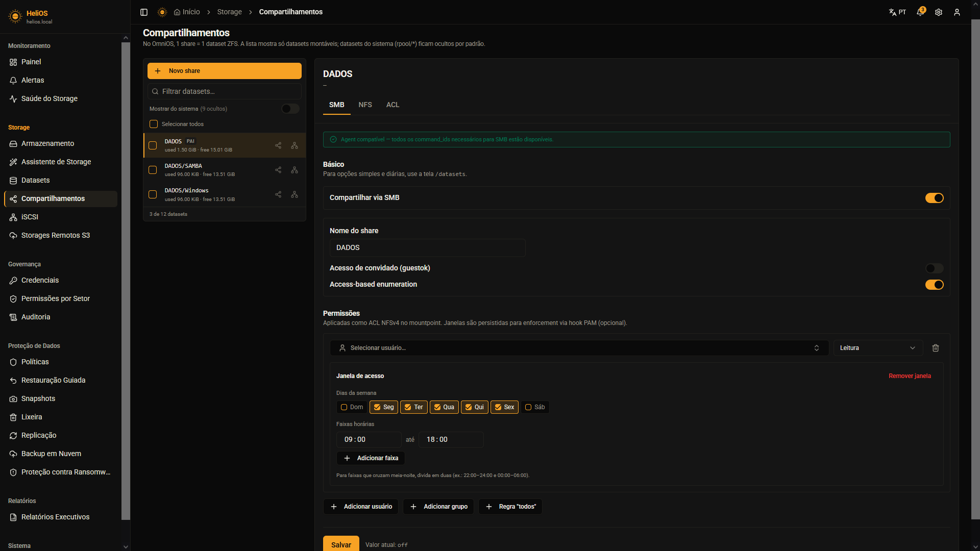
Task: Open the user profile icon
Action: coord(957,12)
